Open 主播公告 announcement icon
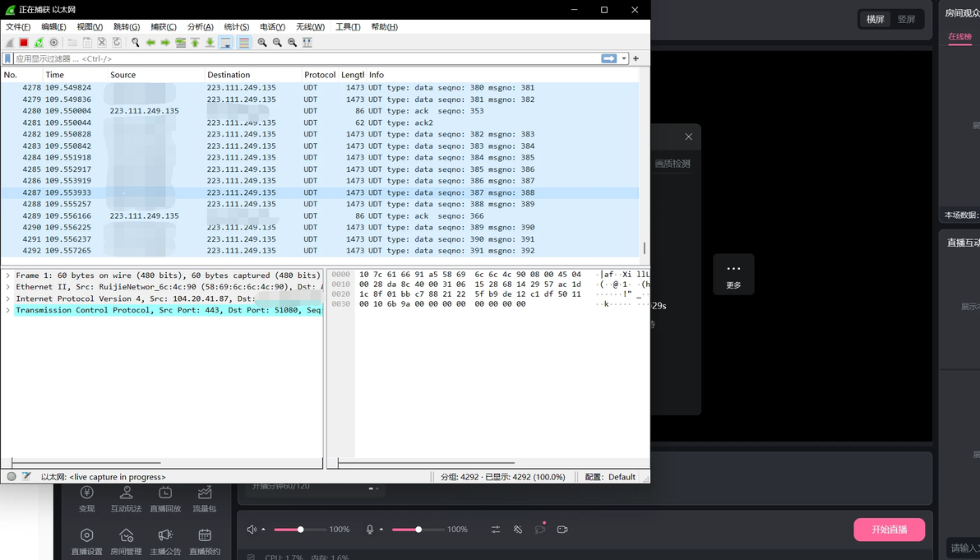The height and width of the screenshot is (560, 980). coord(165,541)
